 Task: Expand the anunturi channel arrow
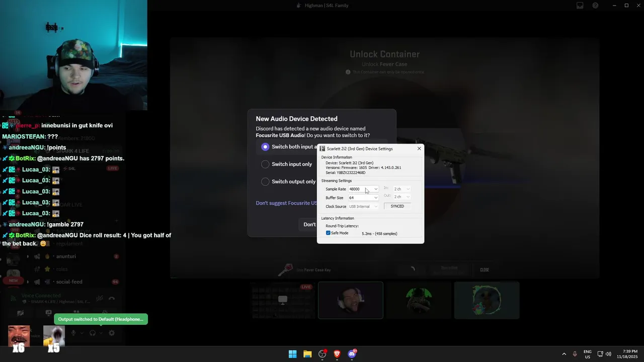pos(28,256)
